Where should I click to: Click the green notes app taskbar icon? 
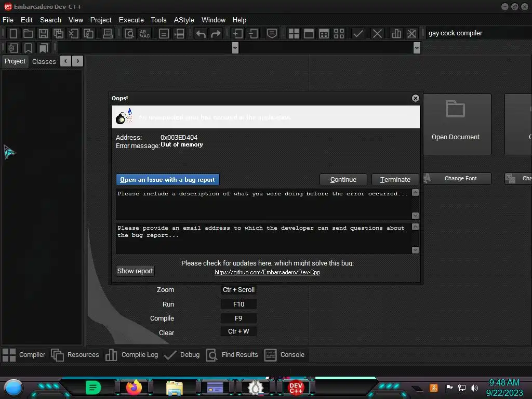click(94, 388)
